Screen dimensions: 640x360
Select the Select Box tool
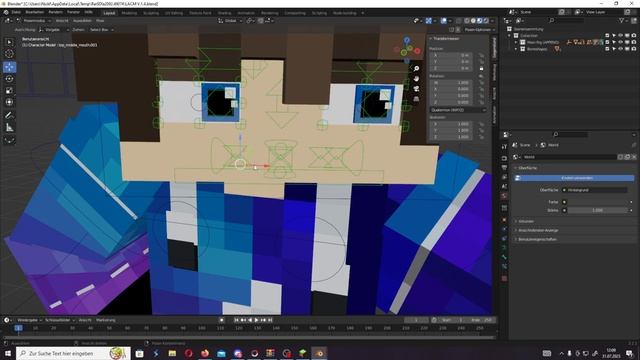tap(9, 42)
